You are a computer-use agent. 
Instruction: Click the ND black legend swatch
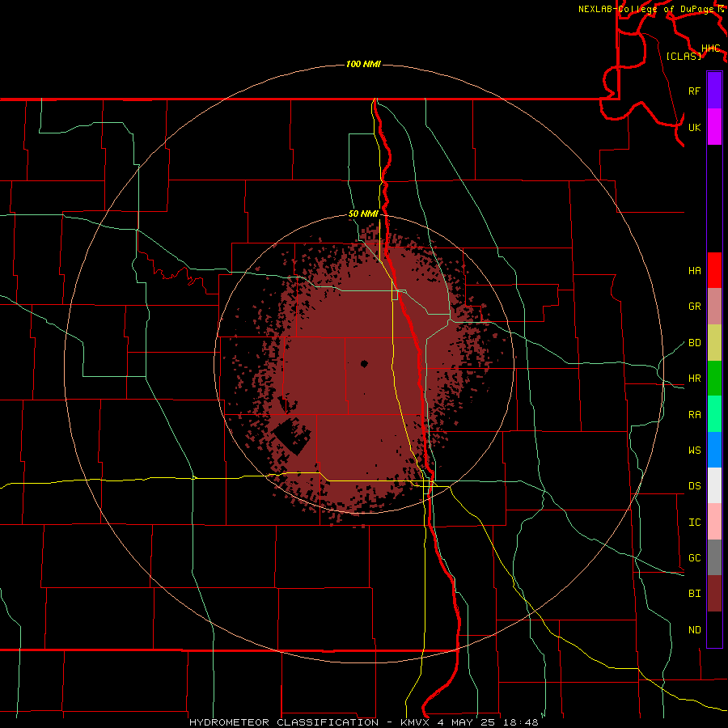(714, 629)
